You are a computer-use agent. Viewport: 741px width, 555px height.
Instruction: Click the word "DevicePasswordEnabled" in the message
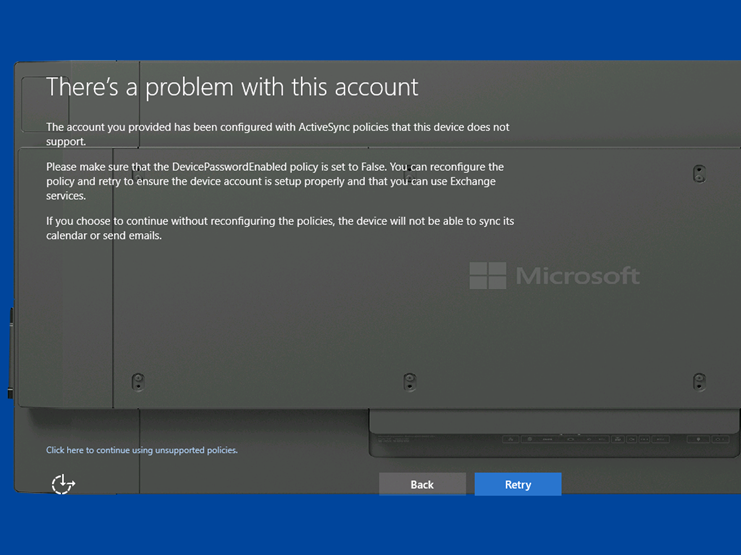tap(216, 166)
